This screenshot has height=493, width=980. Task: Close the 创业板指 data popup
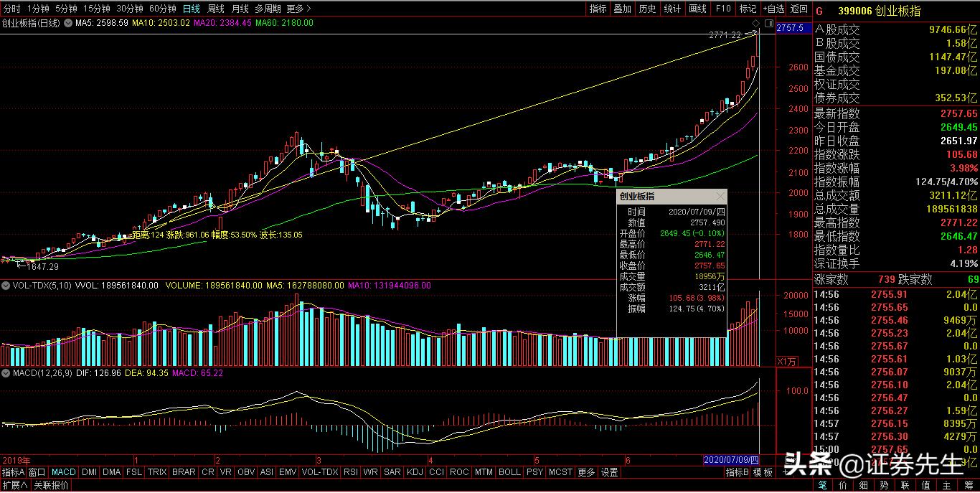(720, 196)
